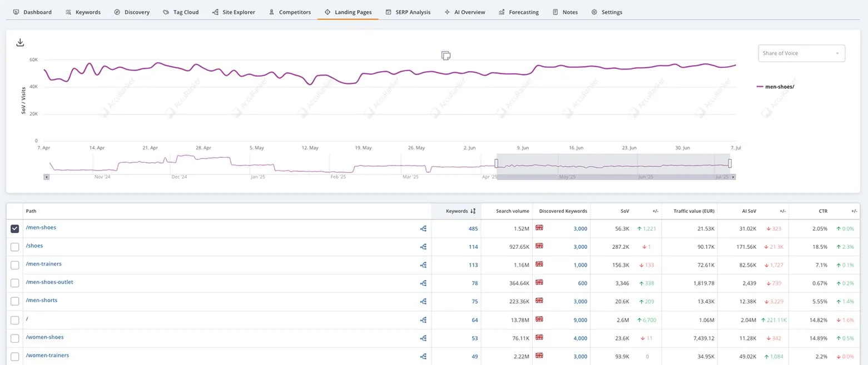Open the /women-trainers path link
Screen dimensions: 868x365
pos(47,356)
